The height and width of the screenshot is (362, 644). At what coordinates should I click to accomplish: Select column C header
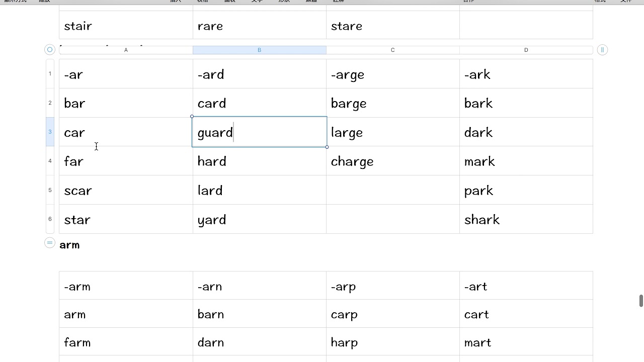pyautogui.click(x=392, y=50)
